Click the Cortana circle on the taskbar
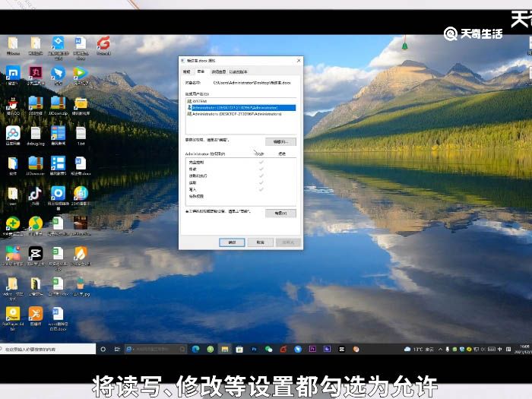Viewport: 532px width, 399px height. pyautogui.click(x=103, y=349)
